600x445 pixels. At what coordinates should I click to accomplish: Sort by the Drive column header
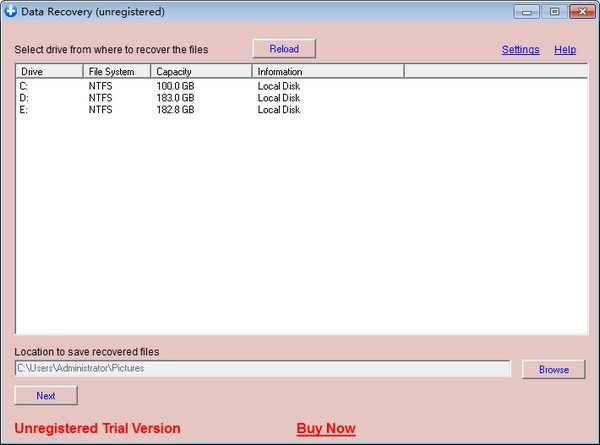tap(48, 72)
